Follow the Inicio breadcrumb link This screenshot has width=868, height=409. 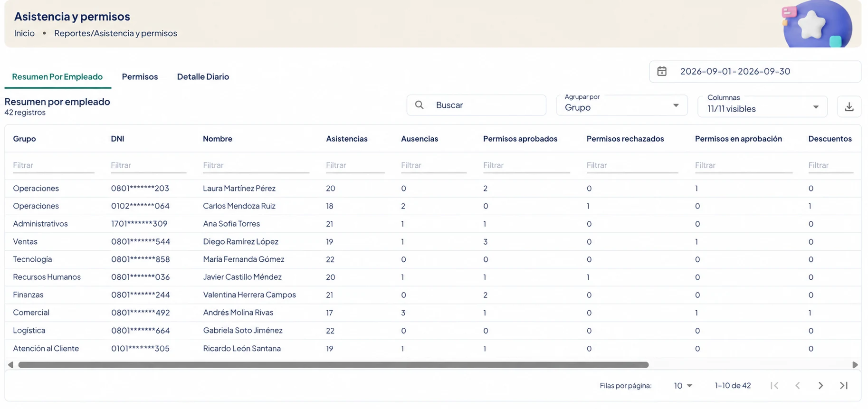[x=24, y=33]
